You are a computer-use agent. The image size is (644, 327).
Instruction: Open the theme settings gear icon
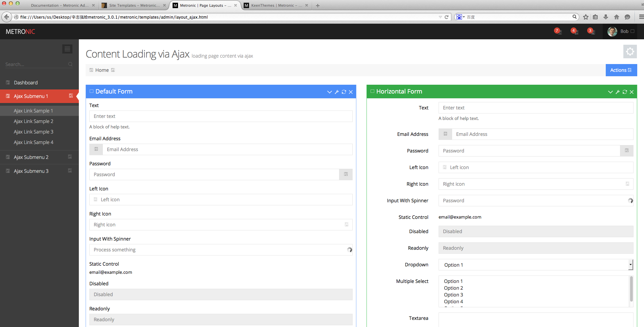[x=630, y=52]
